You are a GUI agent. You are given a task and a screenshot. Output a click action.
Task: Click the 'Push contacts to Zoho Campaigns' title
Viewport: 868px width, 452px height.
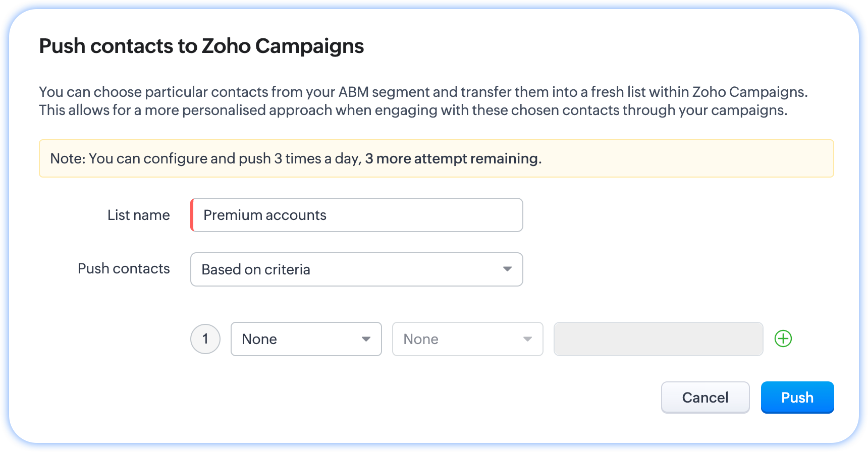tap(201, 46)
